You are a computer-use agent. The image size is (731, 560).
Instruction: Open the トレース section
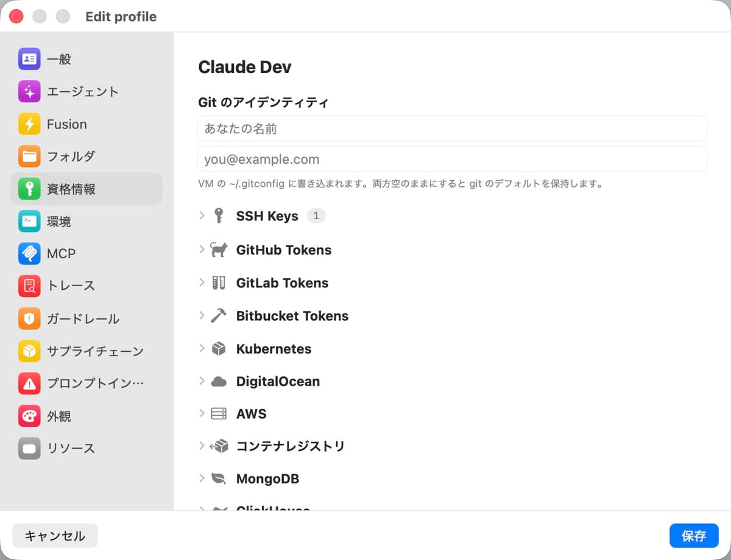(x=87, y=286)
